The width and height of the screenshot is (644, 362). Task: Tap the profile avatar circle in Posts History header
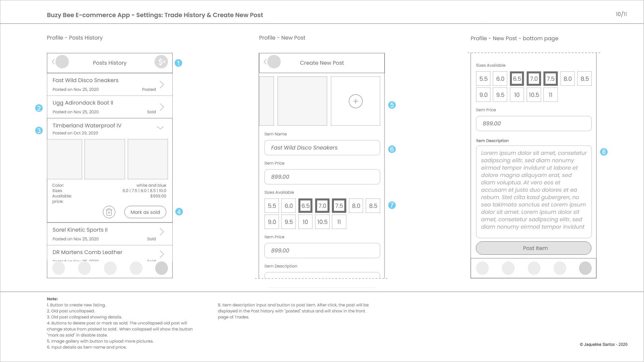pos(62,62)
